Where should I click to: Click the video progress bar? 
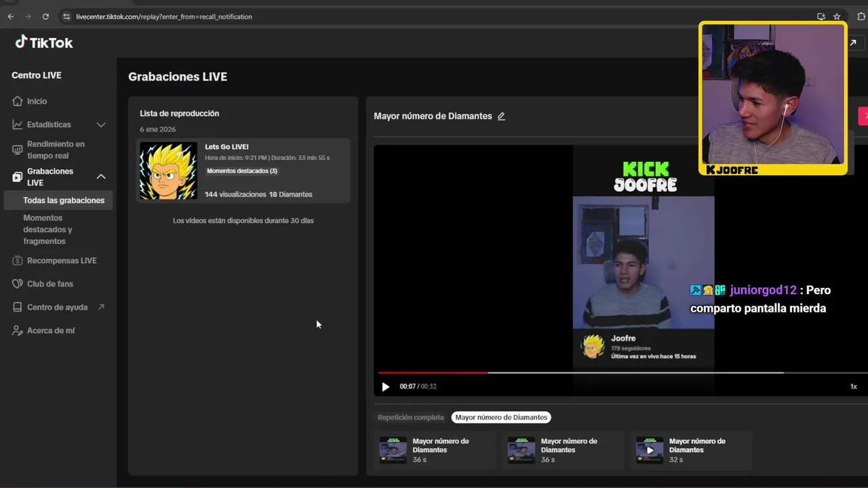click(623, 372)
